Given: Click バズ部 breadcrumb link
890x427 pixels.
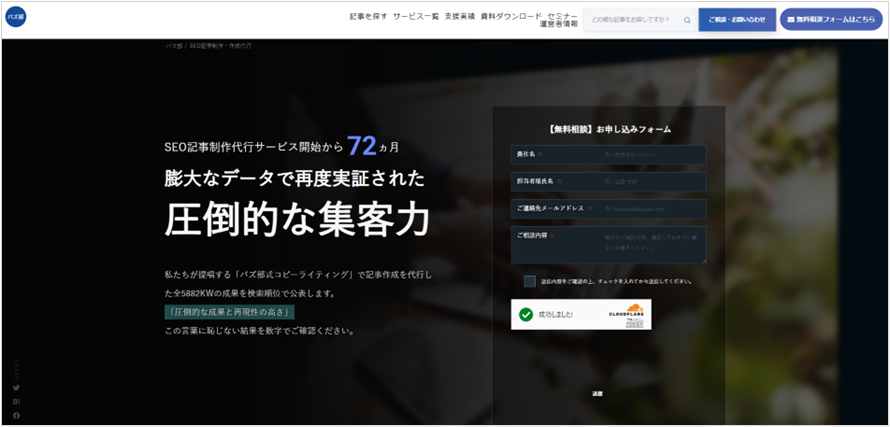Looking at the screenshot, I should point(174,45).
